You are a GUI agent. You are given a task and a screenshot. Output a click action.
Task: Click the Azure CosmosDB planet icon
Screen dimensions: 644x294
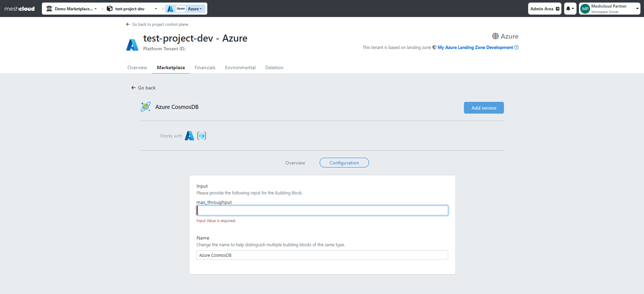(146, 107)
